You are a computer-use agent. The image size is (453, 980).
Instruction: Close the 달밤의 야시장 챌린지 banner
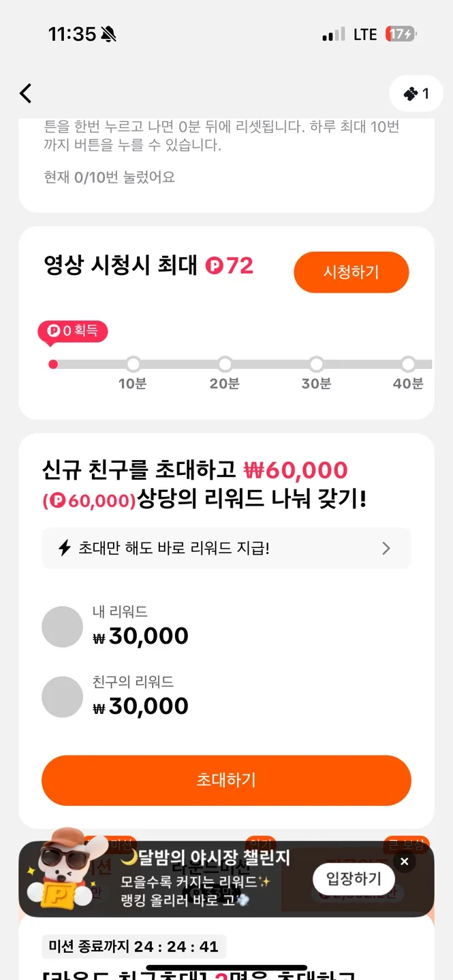(x=404, y=862)
